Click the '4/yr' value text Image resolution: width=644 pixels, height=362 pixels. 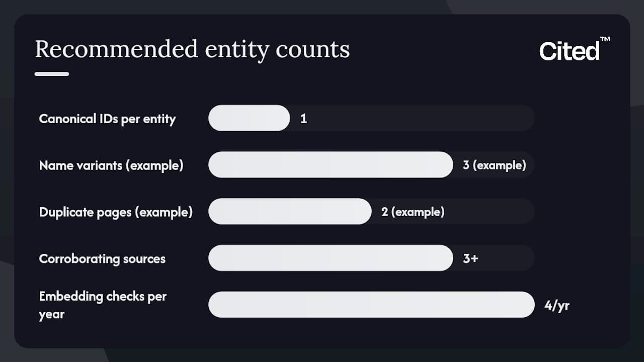557,305
